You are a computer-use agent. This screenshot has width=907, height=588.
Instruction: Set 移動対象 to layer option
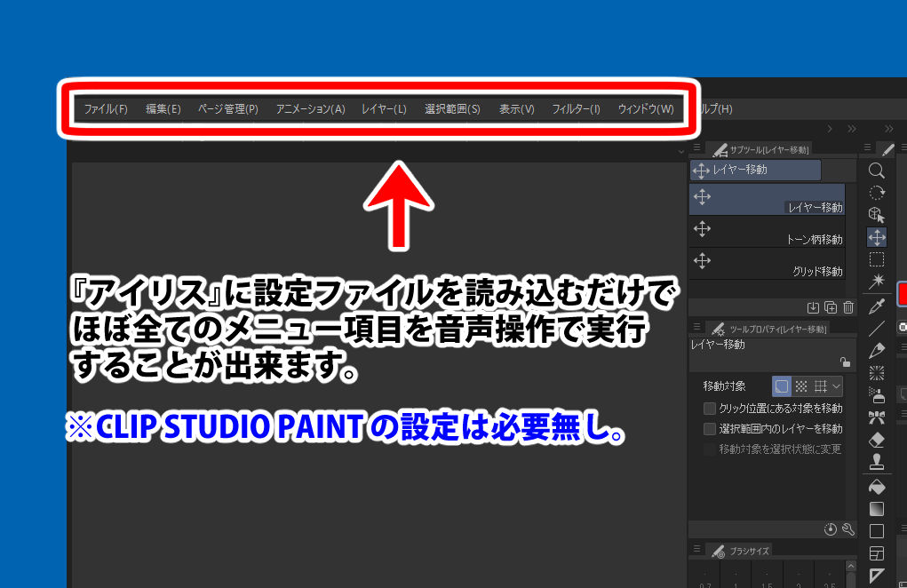click(782, 386)
